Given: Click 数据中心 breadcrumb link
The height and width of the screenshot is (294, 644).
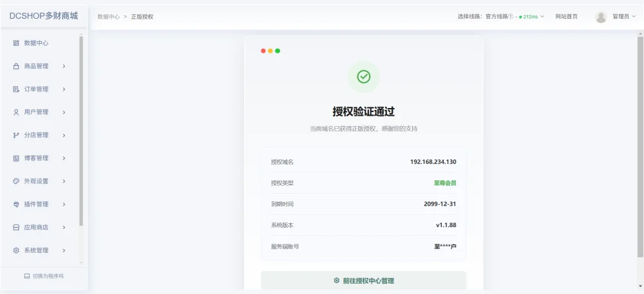Looking at the screenshot, I should (108, 17).
